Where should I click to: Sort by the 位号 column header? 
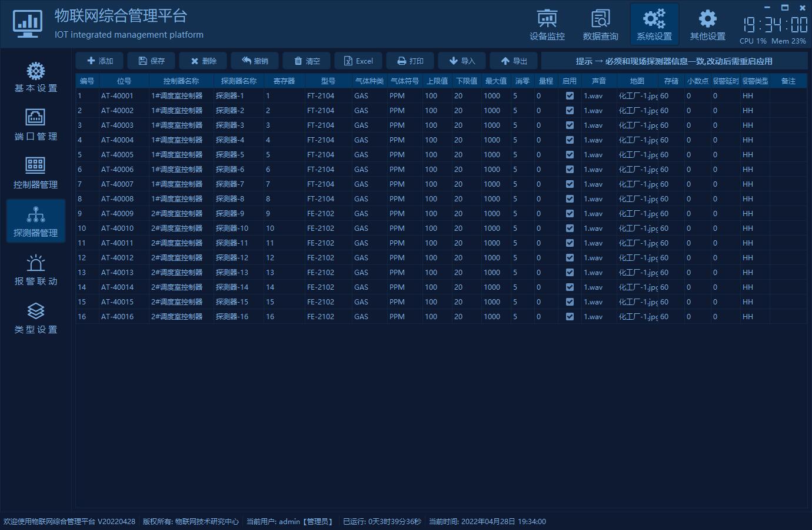[x=124, y=81]
